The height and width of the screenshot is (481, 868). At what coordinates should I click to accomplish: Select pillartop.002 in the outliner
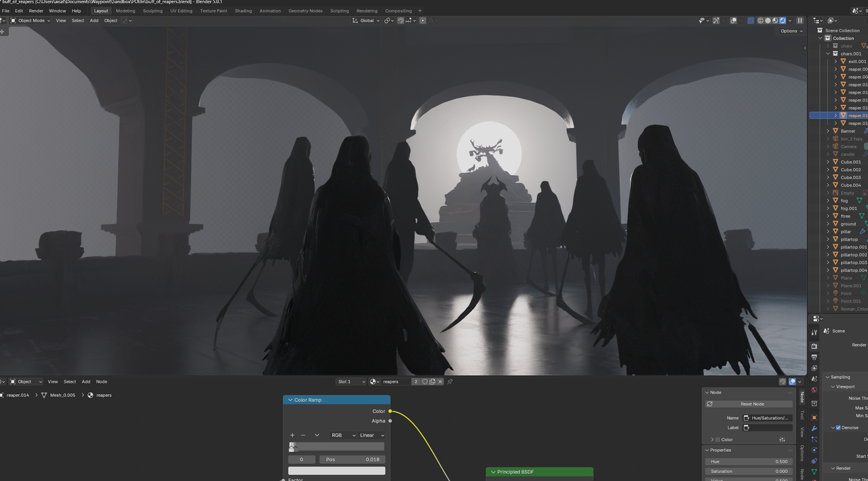click(x=853, y=254)
